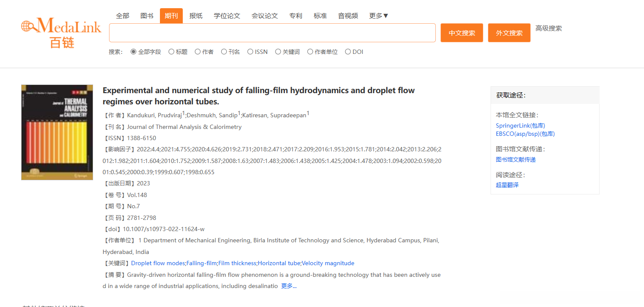Click the 中文搜索 button
Image resolution: width=644 pixels, height=307 pixels.
tap(462, 33)
